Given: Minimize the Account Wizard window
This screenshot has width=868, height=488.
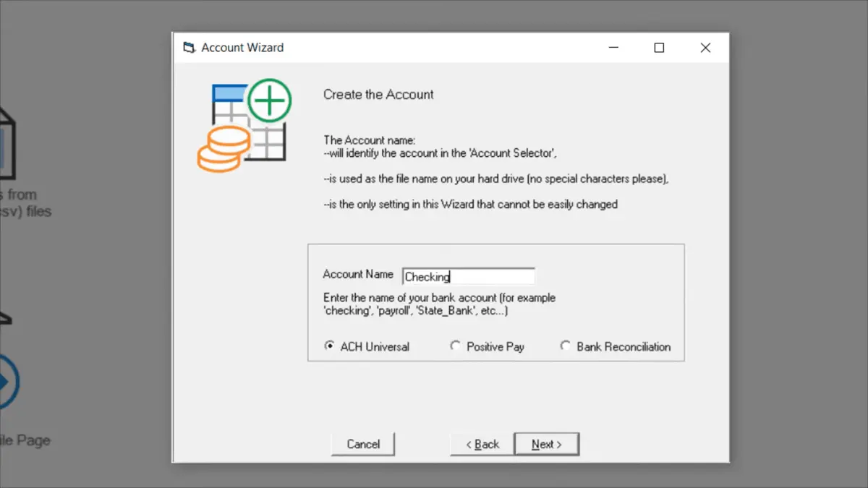Looking at the screenshot, I should click(613, 48).
